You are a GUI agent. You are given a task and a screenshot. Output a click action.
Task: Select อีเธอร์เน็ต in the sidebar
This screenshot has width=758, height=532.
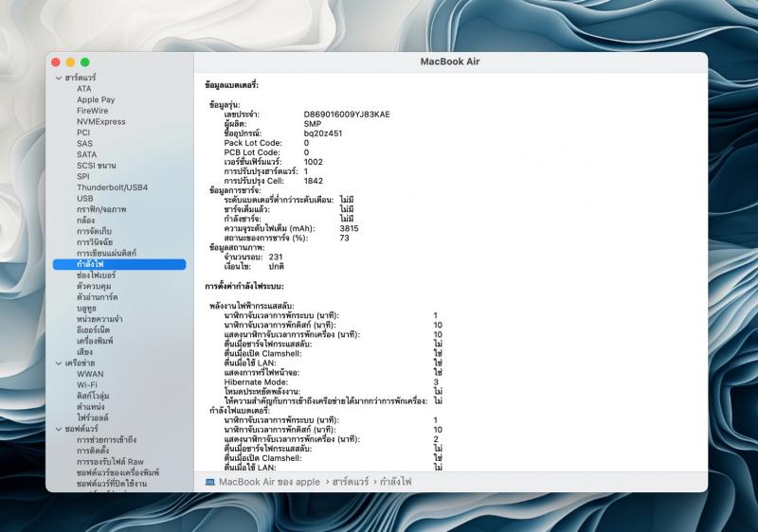pyautogui.click(x=93, y=330)
